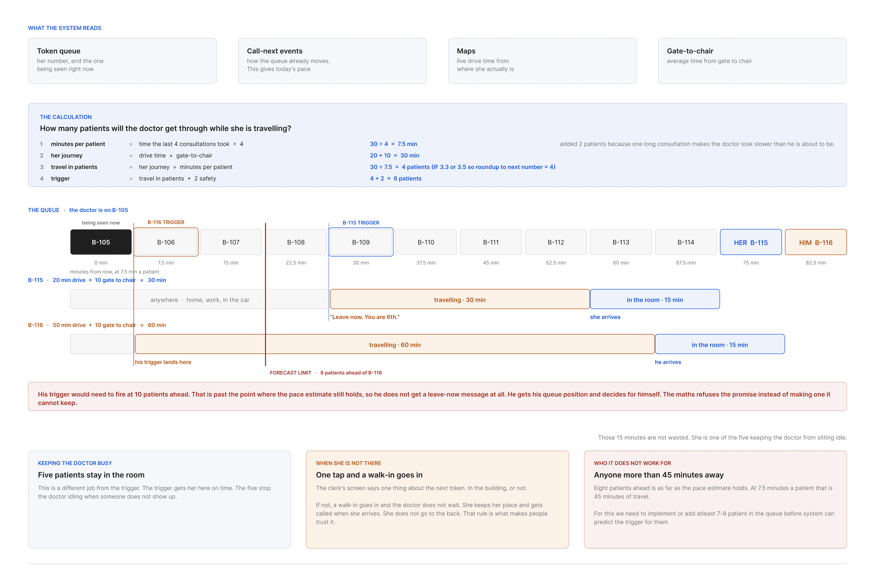
Task: Click the "WHEN SHE IS NOT THERE" label
Action: tap(348, 463)
